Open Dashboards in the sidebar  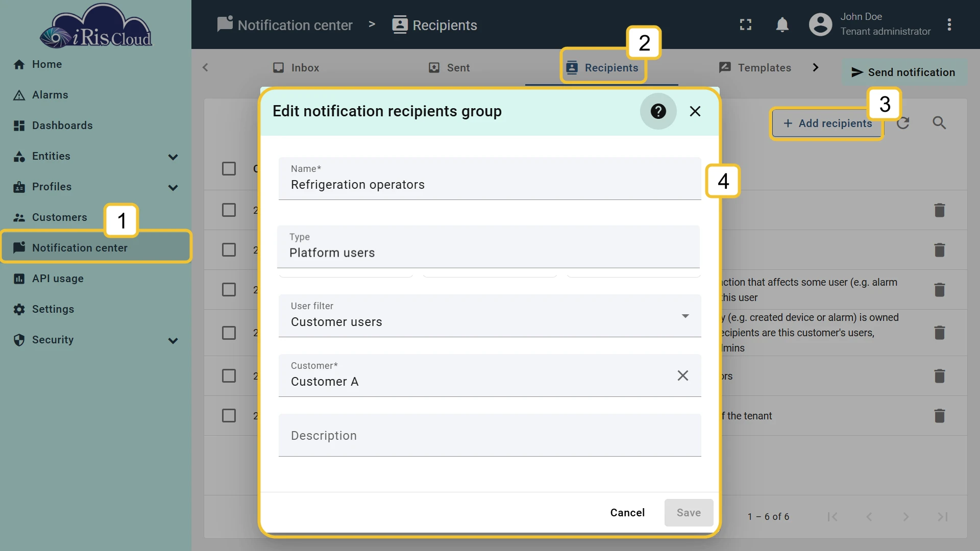(x=95, y=126)
